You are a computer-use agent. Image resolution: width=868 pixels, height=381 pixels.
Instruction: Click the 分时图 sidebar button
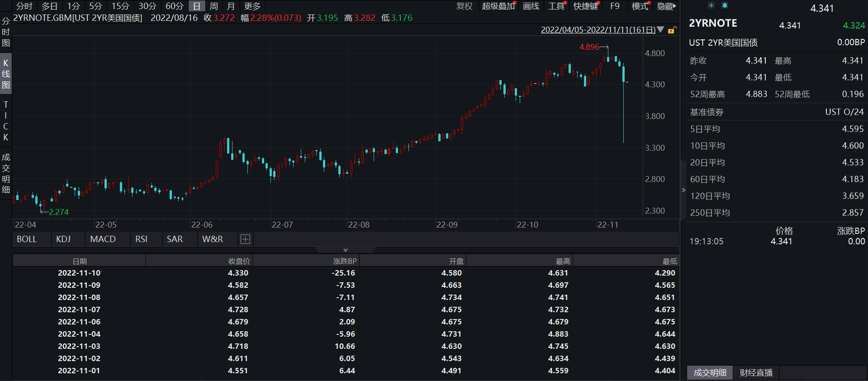[6, 32]
